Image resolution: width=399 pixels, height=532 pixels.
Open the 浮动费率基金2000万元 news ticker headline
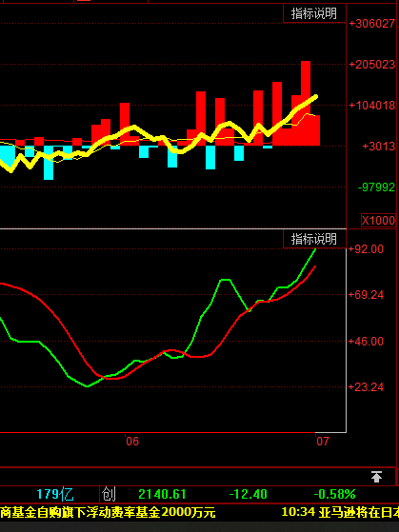108,512
